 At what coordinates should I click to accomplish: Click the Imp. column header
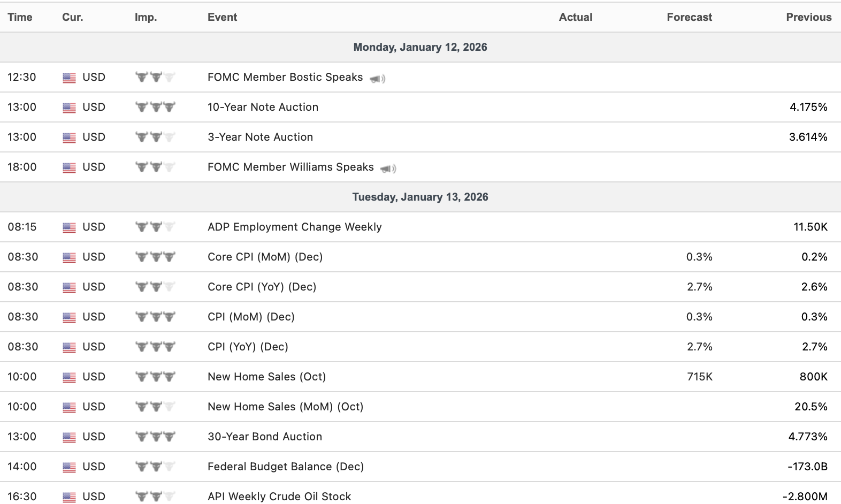tap(146, 17)
